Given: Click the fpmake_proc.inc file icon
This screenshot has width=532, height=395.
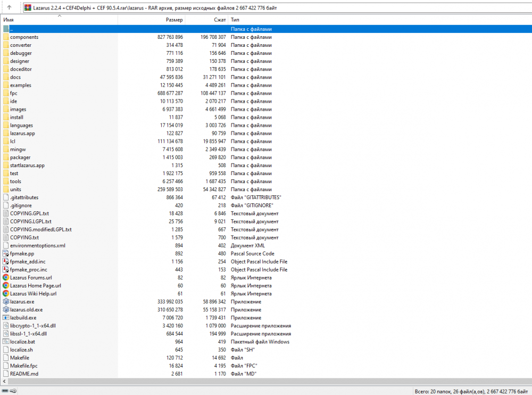Looking at the screenshot, I should (x=6, y=270).
